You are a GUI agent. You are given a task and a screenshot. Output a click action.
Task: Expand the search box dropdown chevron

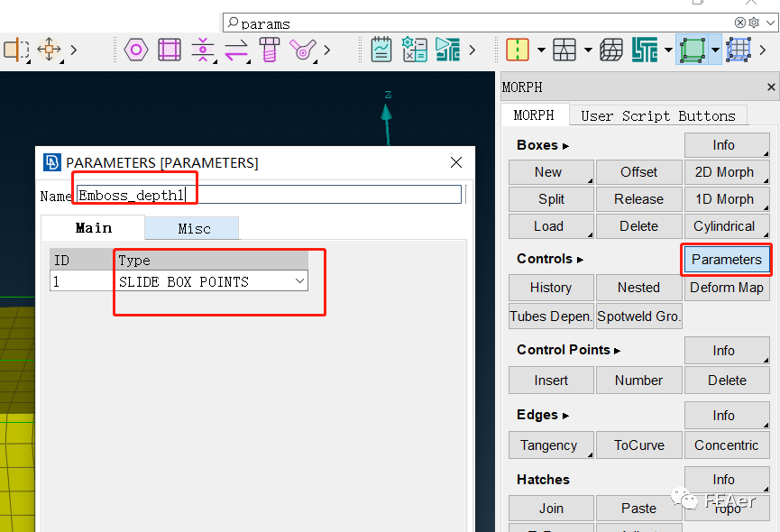coord(771,23)
